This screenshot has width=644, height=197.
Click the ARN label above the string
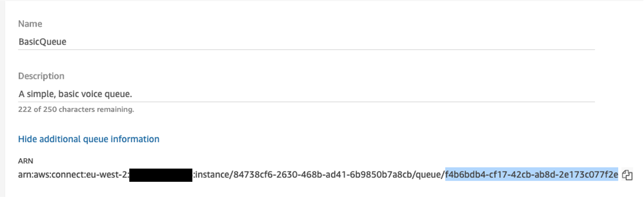tap(25, 161)
